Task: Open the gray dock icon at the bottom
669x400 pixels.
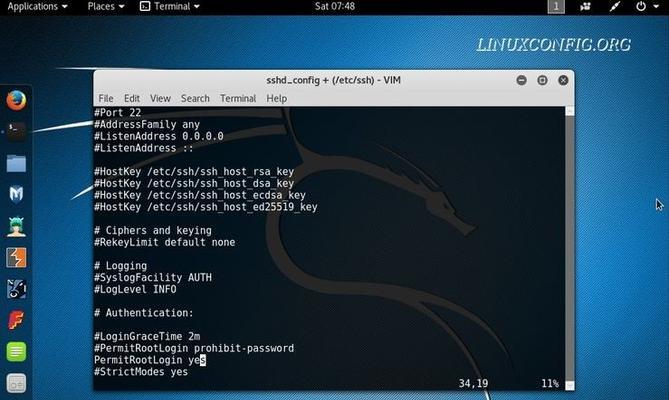Action: coord(16,383)
